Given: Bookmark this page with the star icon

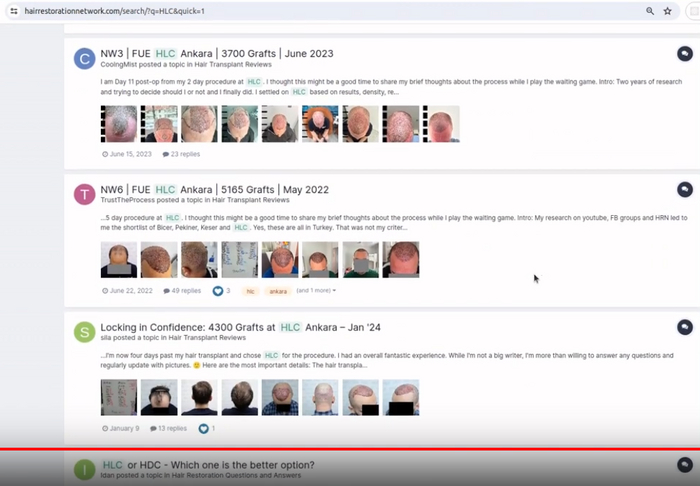Looking at the screenshot, I should [667, 11].
